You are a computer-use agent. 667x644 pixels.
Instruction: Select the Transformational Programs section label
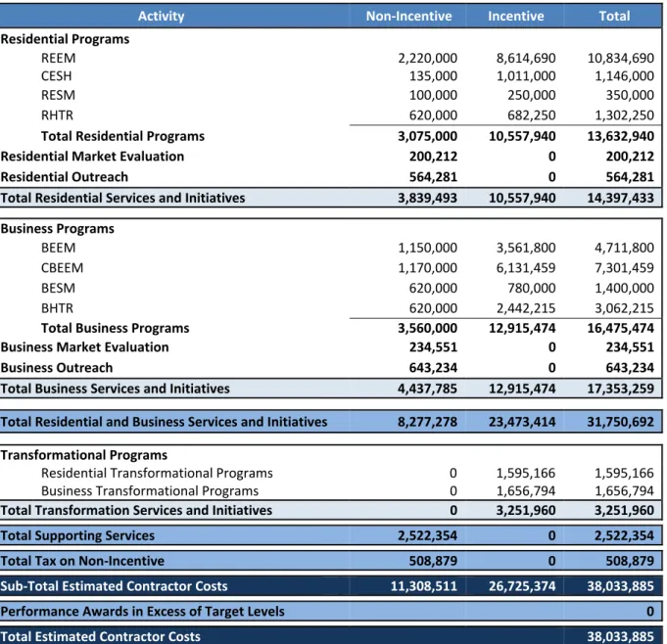(x=84, y=455)
